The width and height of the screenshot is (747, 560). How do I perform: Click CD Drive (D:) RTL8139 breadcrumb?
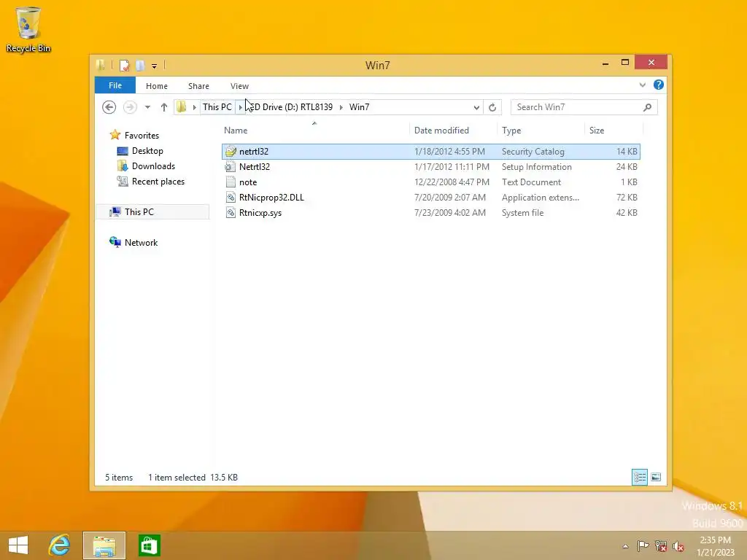[x=292, y=106]
